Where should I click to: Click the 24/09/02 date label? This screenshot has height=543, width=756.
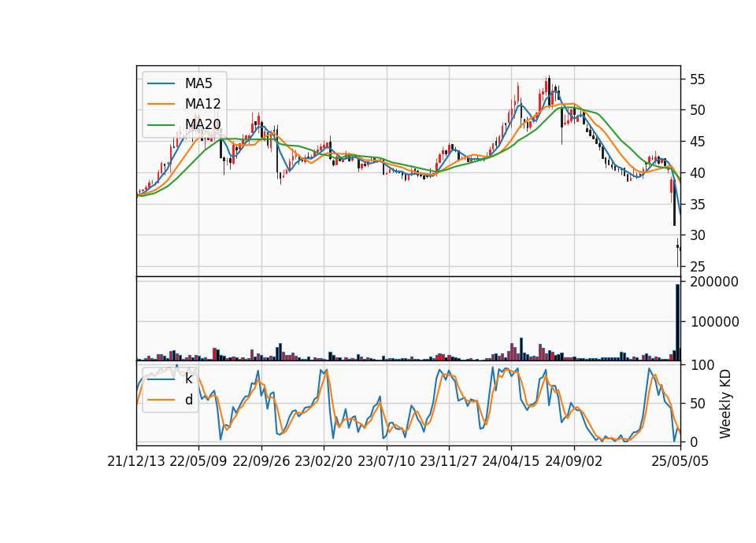574,461
